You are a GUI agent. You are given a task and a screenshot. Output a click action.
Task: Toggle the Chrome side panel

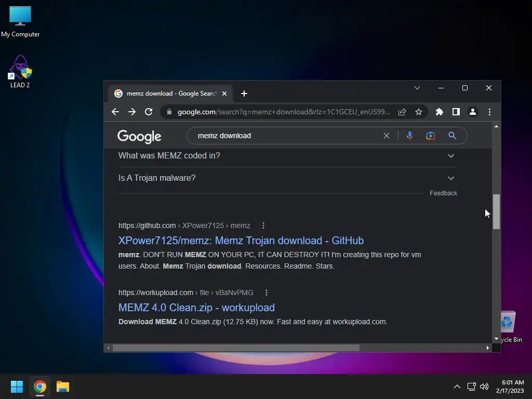pos(456,112)
